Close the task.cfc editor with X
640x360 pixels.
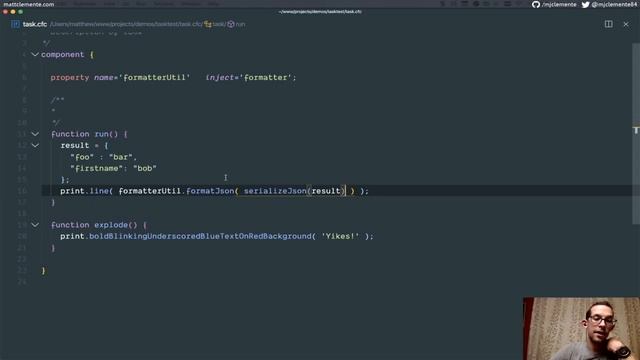tap(626, 24)
